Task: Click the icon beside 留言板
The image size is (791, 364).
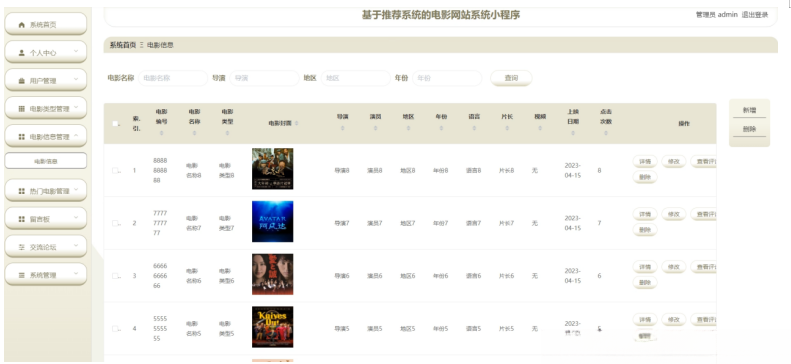Action: tap(21, 219)
